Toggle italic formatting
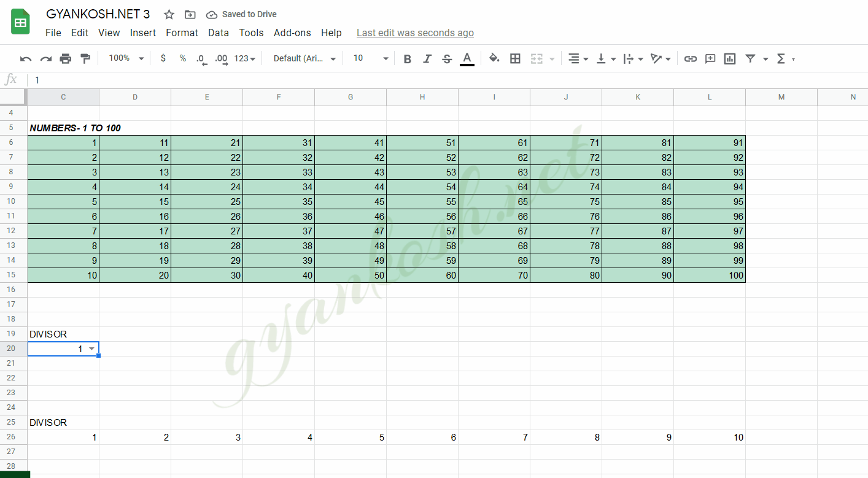Viewport: 868px width, 478px height. pos(427,58)
